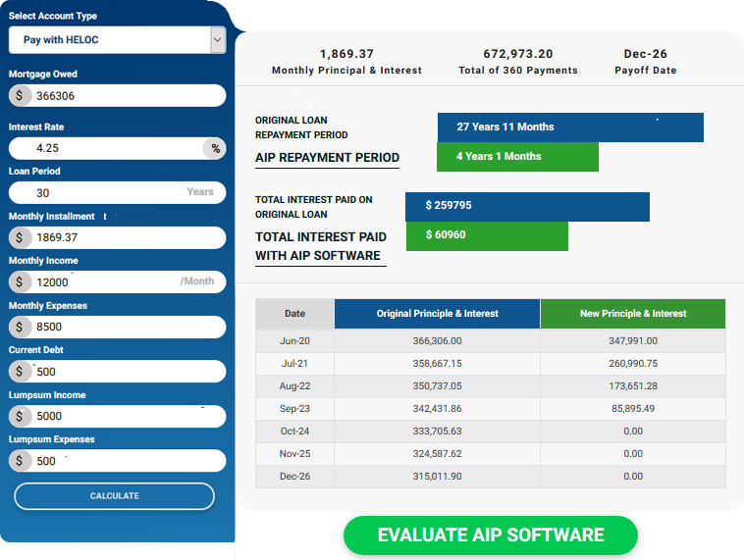
Task: Click the Original Principle & Interest column header
Action: click(x=437, y=314)
